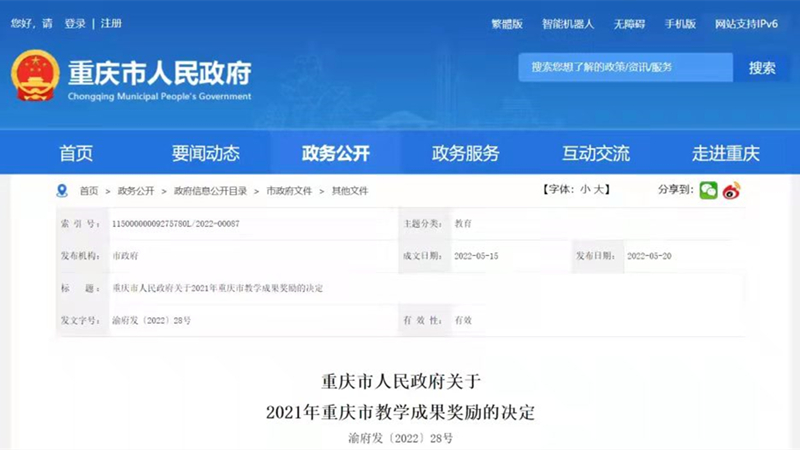Click the 发布日期 value 2022-05-20

[649, 256]
